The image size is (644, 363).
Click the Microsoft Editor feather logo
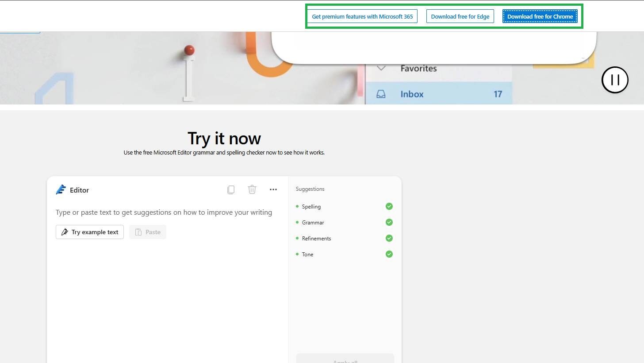61,190
